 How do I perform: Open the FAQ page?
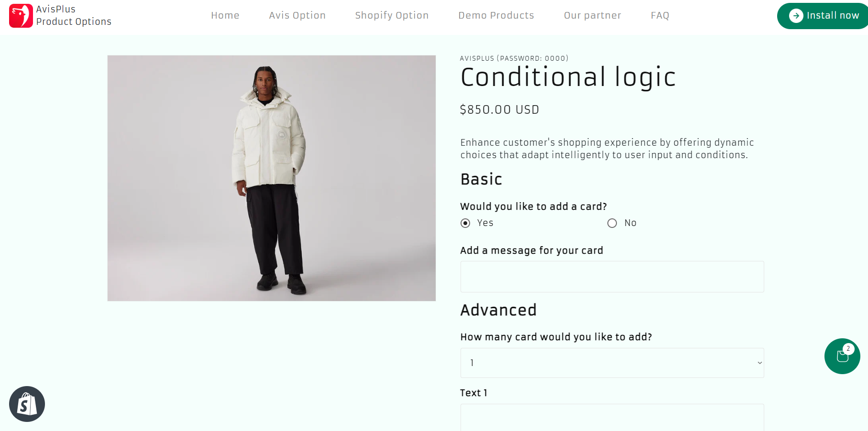coord(659,15)
